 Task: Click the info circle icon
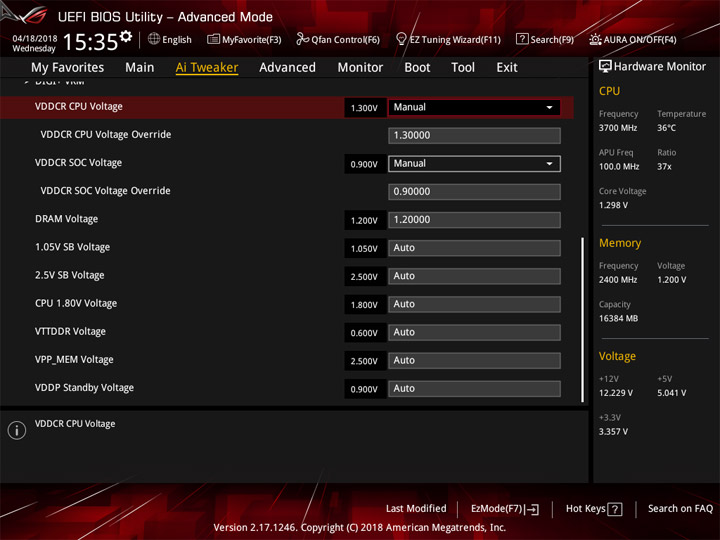click(17, 430)
